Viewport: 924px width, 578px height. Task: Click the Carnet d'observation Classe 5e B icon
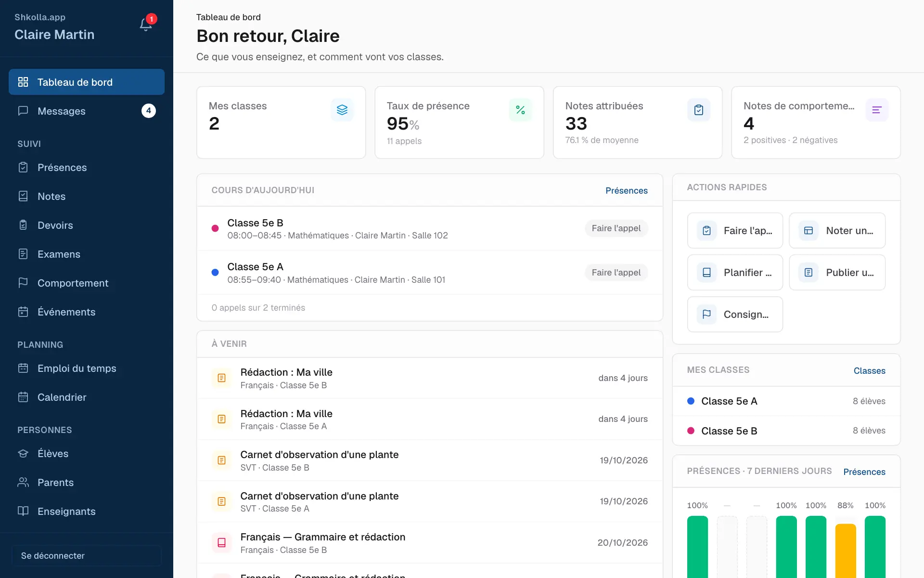[x=221, y=460]
